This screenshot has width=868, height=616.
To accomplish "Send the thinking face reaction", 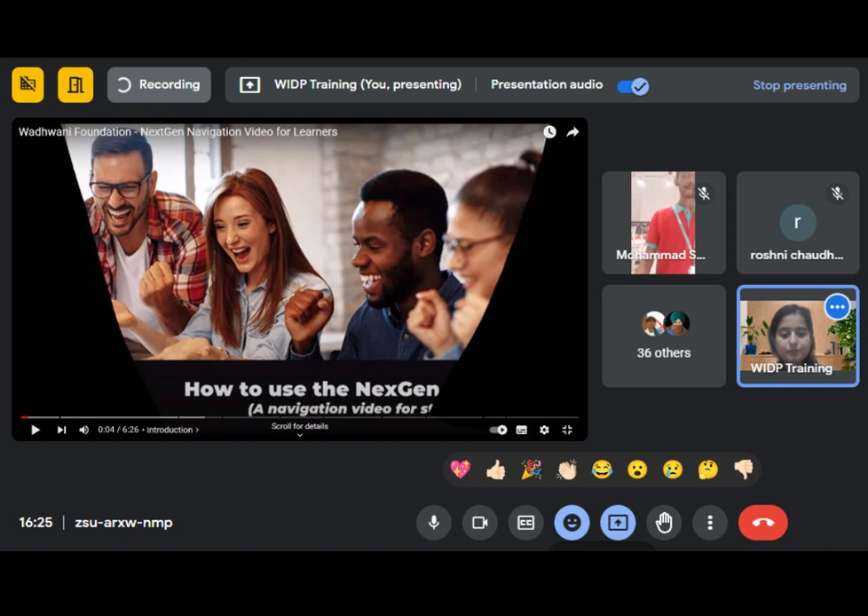I will pos(708,470).
